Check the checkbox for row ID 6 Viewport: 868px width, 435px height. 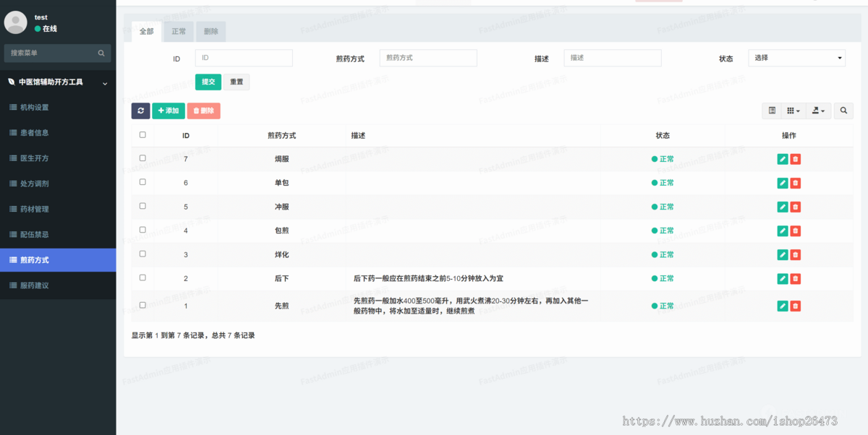click(142, 181)
